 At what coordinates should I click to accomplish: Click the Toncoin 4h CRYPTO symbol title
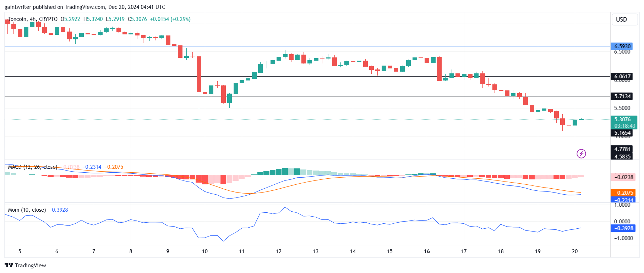click(x=33, y=19)
